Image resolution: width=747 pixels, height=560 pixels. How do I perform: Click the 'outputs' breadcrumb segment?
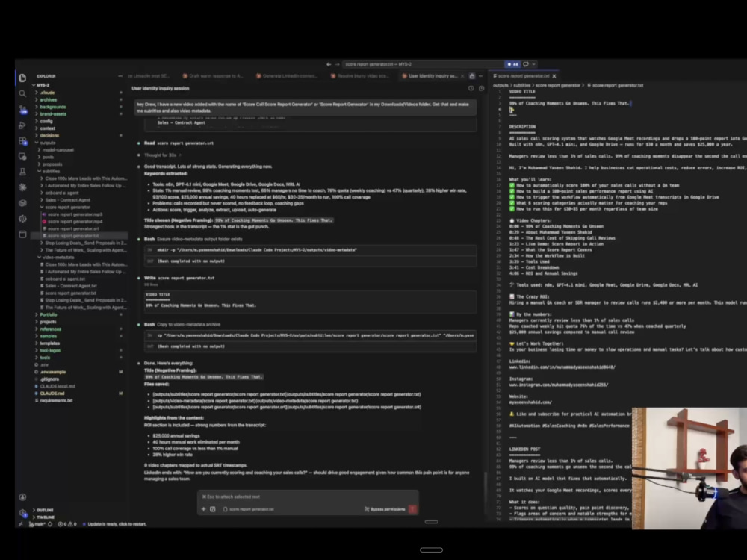click(500, 86)
